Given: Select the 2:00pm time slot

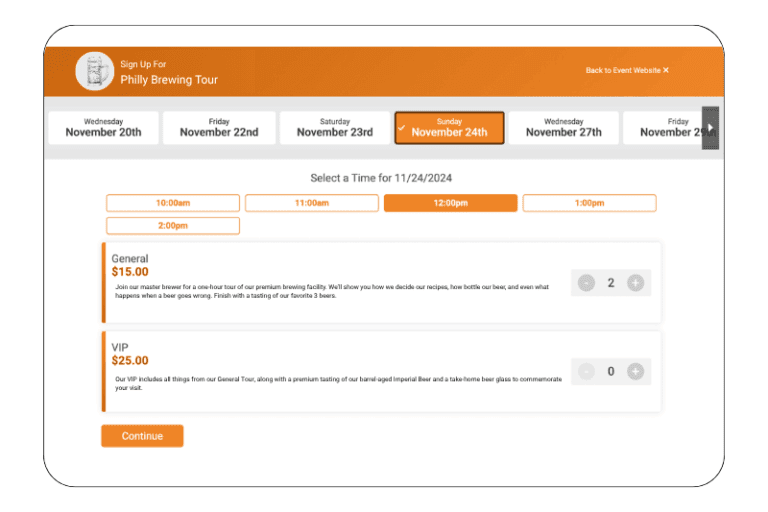Looking at the screenshot, I should (x=173, y=226).
